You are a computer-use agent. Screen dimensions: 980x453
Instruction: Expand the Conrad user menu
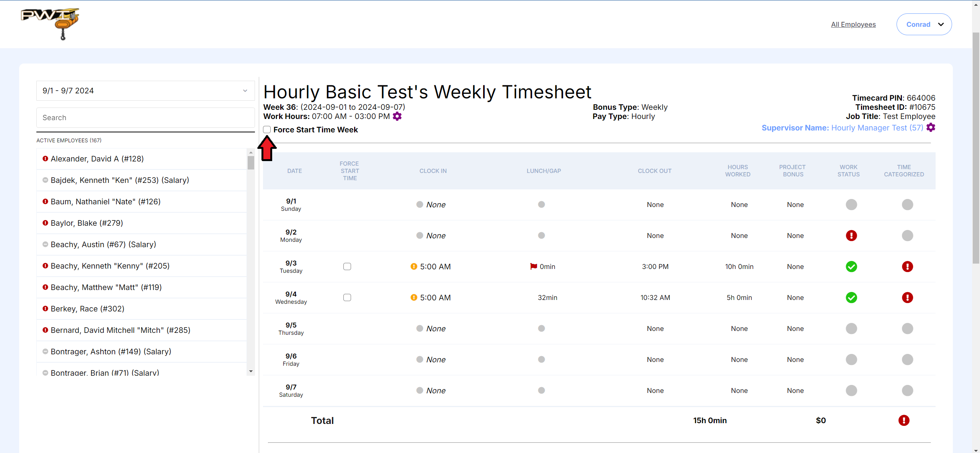coord(924,24)
